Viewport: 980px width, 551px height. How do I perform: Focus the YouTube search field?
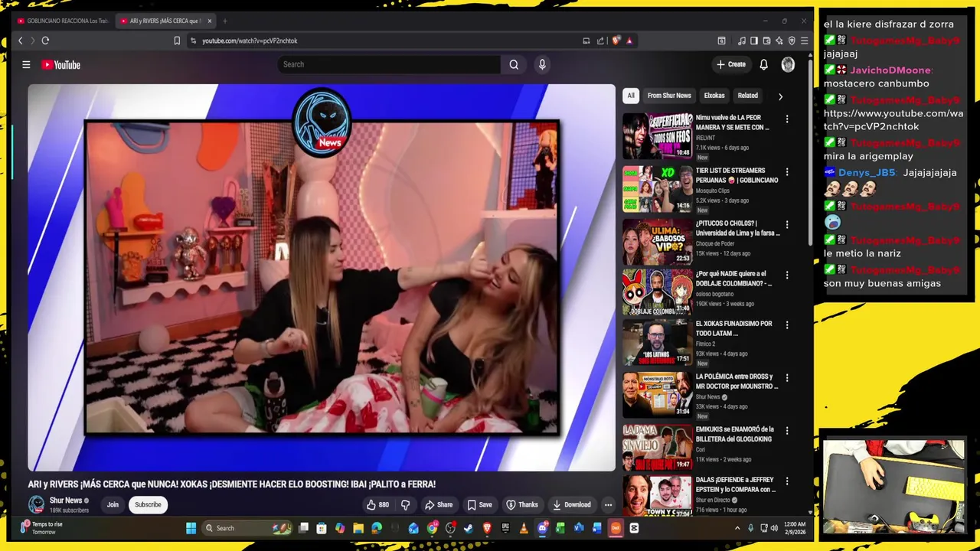(388, 64)
